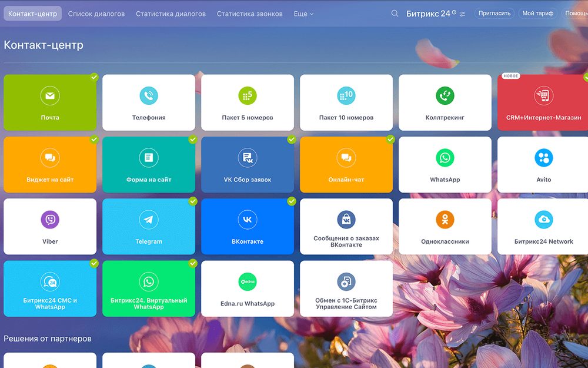Click the green checkmark on Telegram card
This screenshot has height=368, width=588.
(x=193, y=201)
